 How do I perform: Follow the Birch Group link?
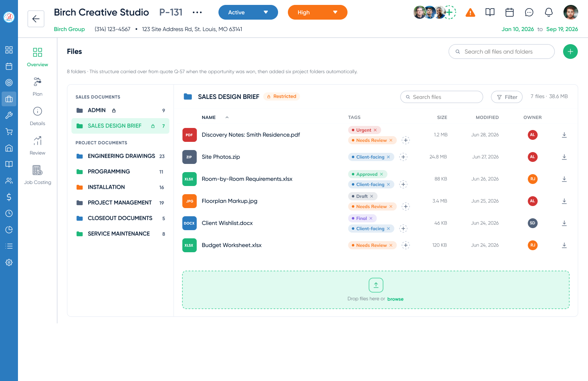pos(69,29)
